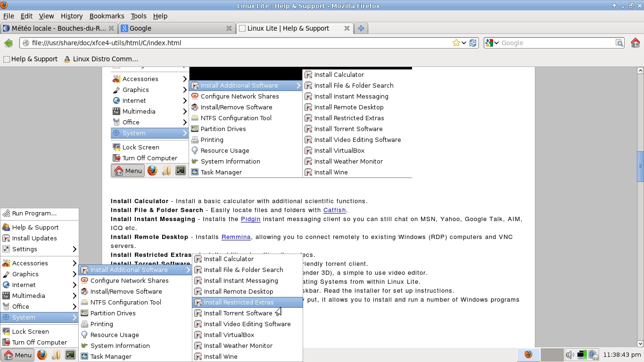Open the Firefox History menu

click(71, 16)
